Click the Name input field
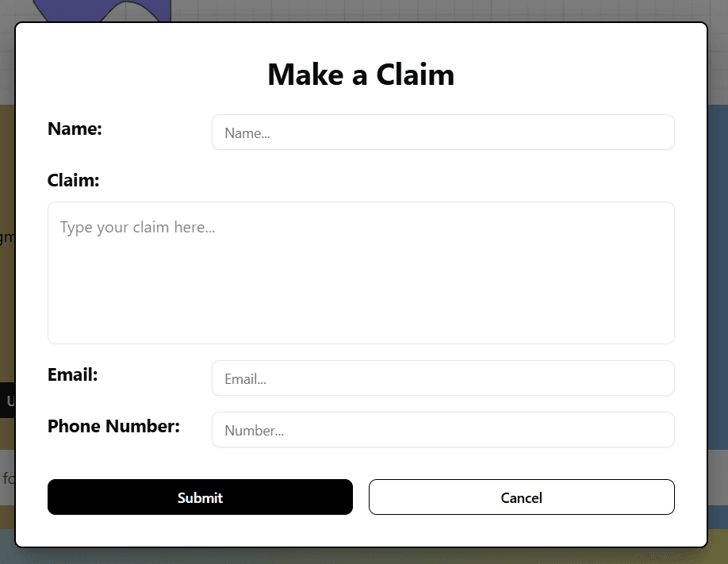 point(443,132)
